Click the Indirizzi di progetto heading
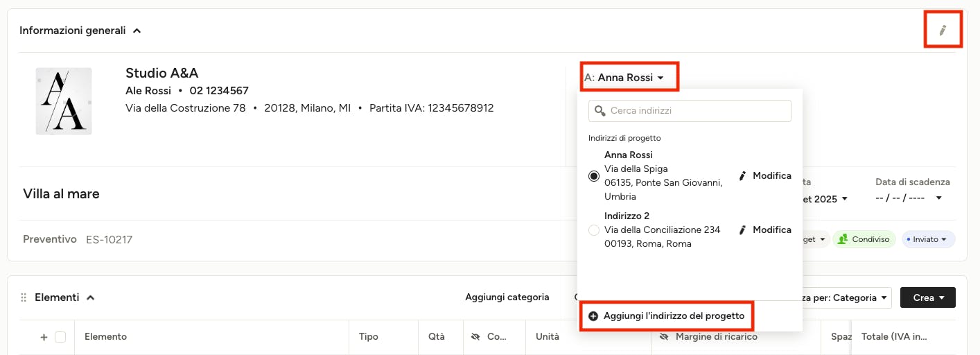Viewport: 980px width, 355px height. click(624, 138)
